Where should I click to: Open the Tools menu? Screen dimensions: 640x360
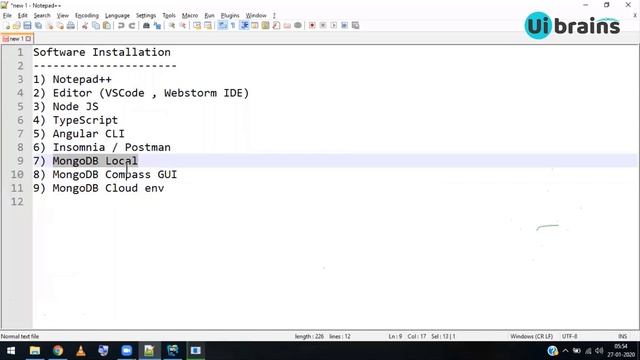pyautogui.click(x=169, y=15)
